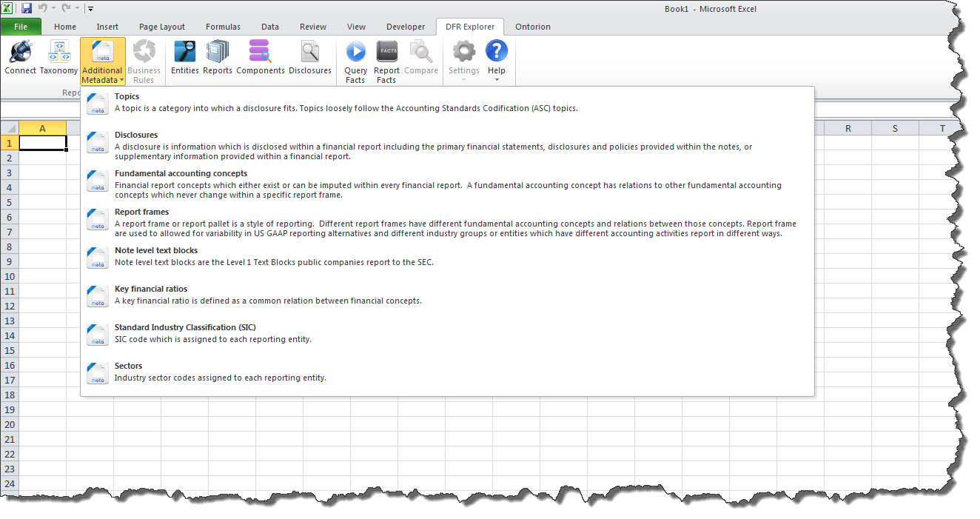Click the Reports ribbon icon
980x519 pixels.
(218, 58)
